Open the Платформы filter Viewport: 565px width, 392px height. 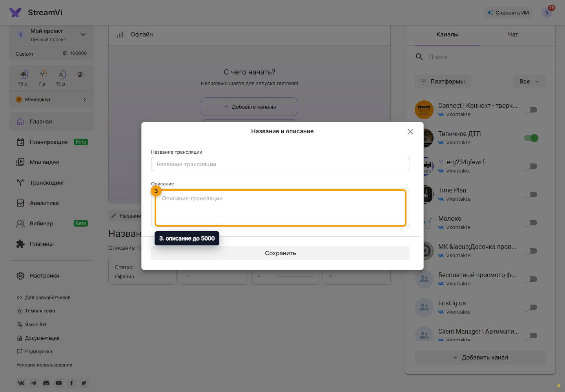click(443, 82)
